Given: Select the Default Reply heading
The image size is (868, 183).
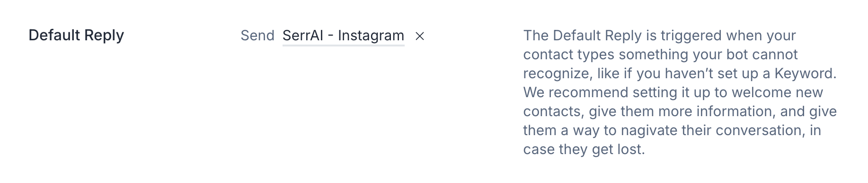Looking at the screenshot, I should tap(76, 36).
